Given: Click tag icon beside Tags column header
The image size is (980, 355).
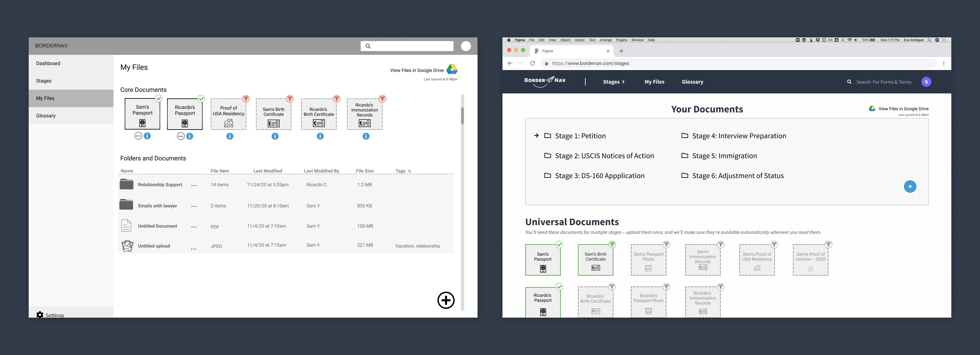Looking at the screenshot, I should click(x=410, y=171).
